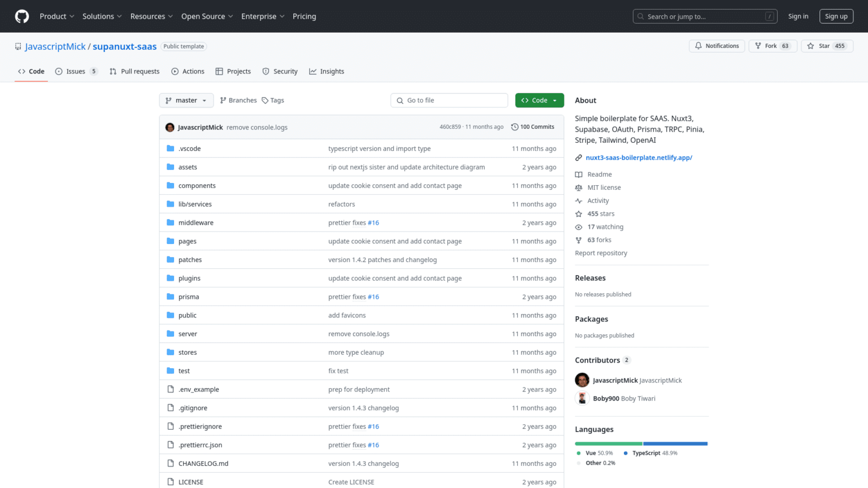Viewport: 868px width, 488px height.
Task: Open the .vscode folder
Action: [x=189, y=149]
